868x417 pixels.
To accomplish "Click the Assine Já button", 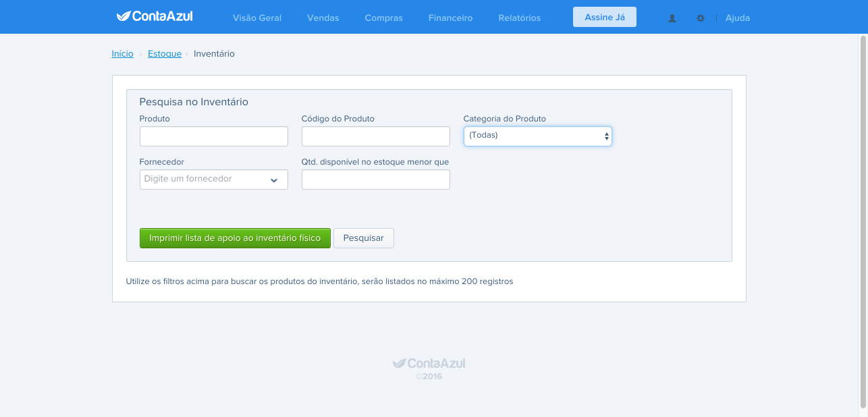I will pos(605,17).
